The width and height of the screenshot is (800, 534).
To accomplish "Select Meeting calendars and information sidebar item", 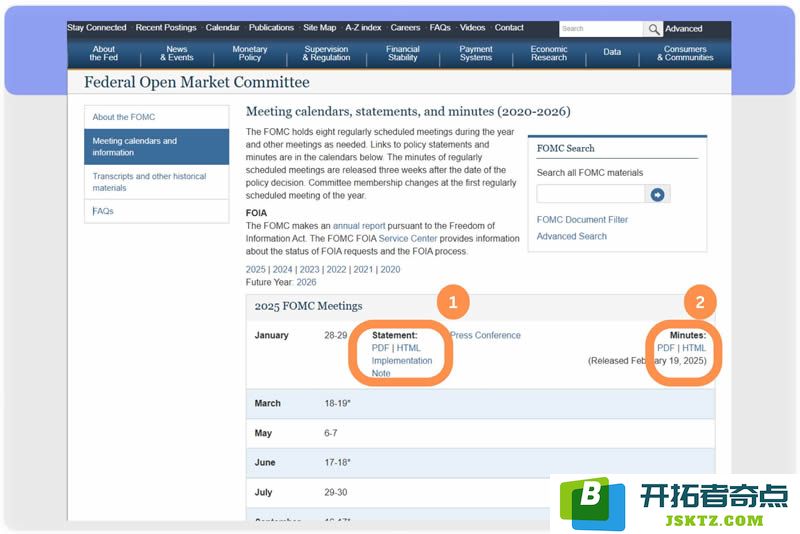I will [157, 147].
